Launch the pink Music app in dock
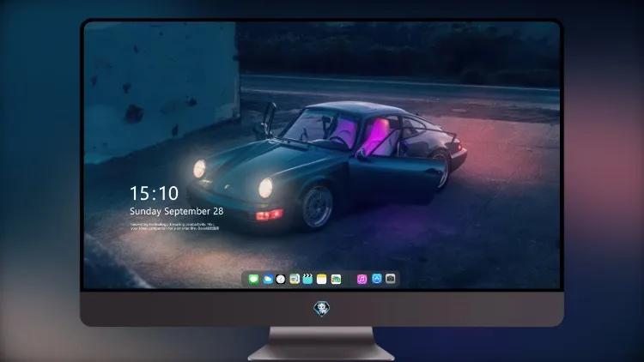 [x=361, y=279]
